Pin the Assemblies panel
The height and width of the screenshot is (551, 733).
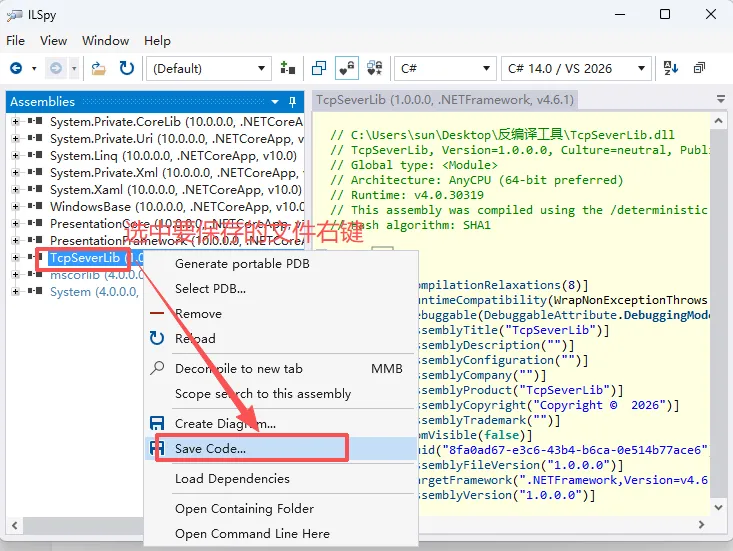coord(293,101)
